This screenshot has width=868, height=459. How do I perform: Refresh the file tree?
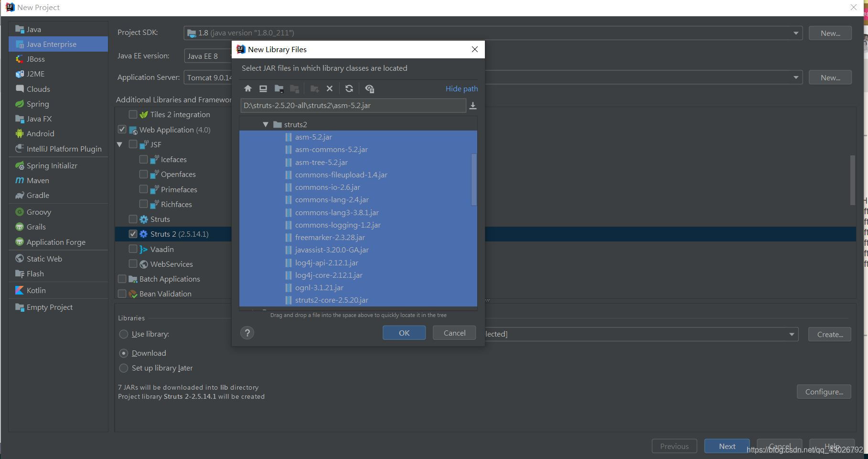click(349, 88)
